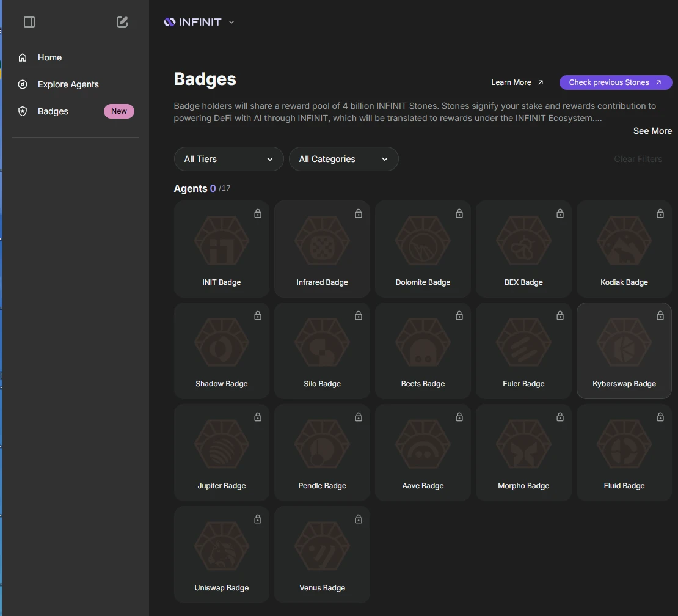The height and width of the screenshot is (616, 678).
Task: Click Clear Filters
Action: [638, 159]
